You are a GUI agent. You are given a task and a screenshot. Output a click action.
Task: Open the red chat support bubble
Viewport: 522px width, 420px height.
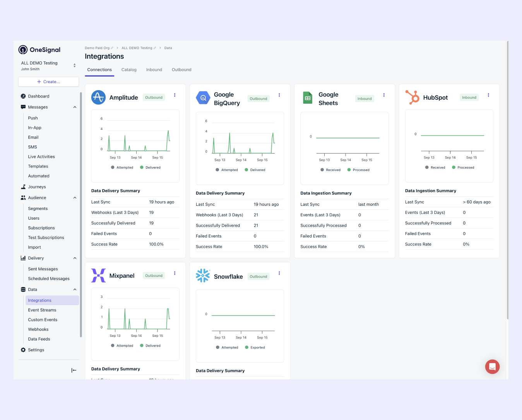click(x=492, y=367)
